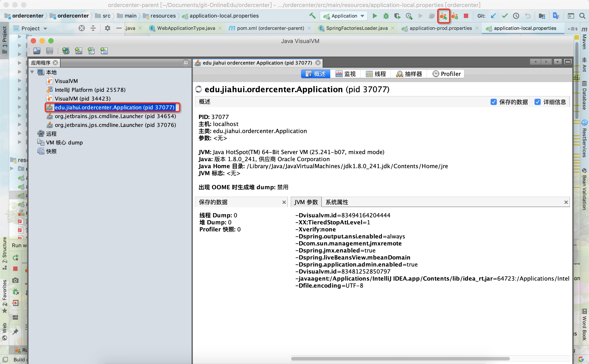The height and width of the screenshot is (364, 589).
Task: Click the Run with VisualVM icon
Action: point(443,16)
